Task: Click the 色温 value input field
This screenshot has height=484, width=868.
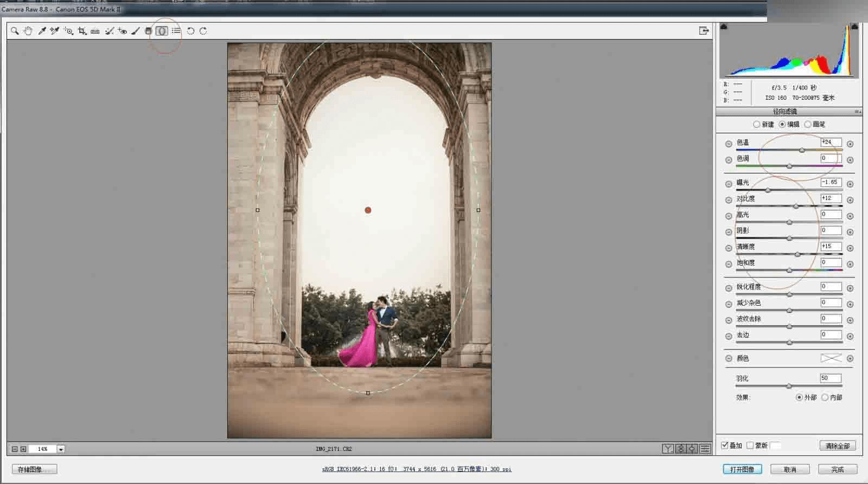Action: 831,142
